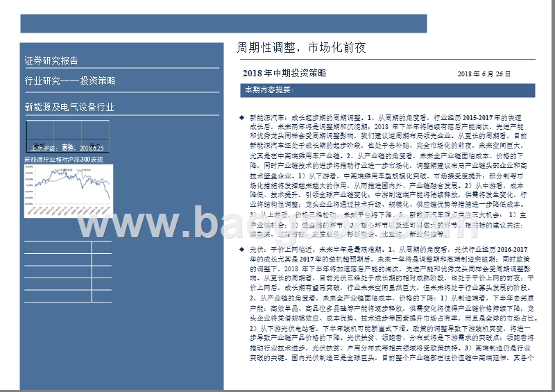Image resolution: width=555 pixels, height=392 pixels.
Task: Open the 沪深300 performance chart thumbnail
Action: 69,191
